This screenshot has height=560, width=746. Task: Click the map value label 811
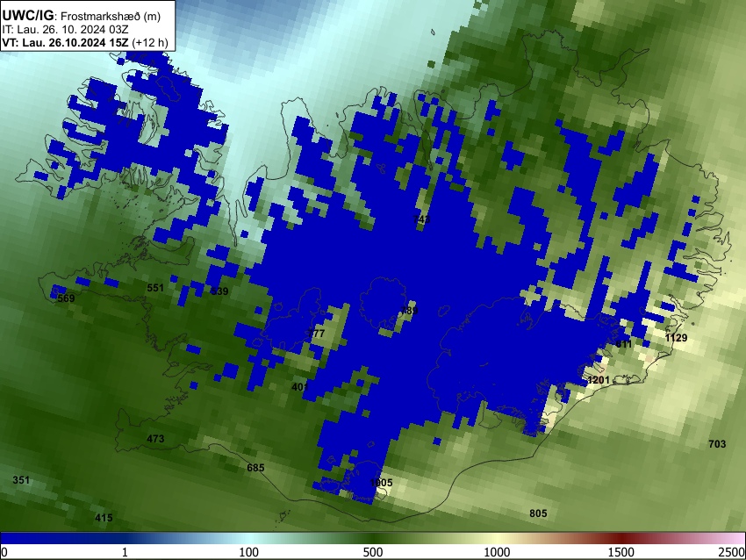624,344
